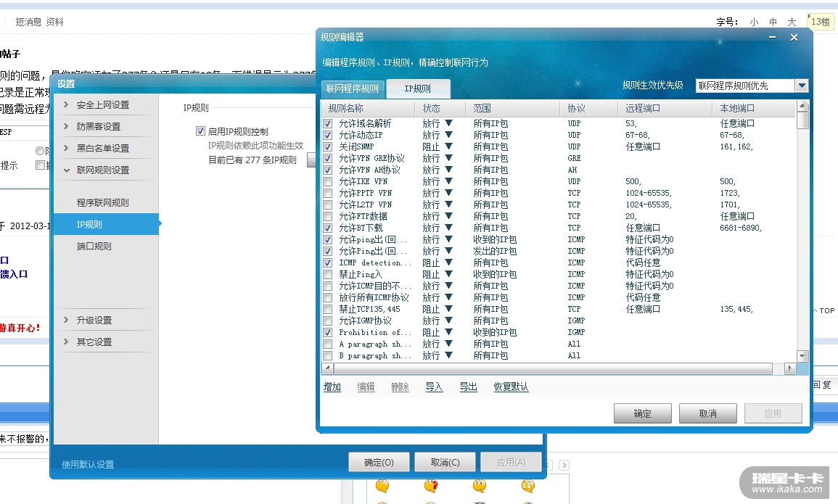Screen dimensions: 838x504
Task: Expand 安全上网设置 in settings sidebar
Action: click(102, 104)
